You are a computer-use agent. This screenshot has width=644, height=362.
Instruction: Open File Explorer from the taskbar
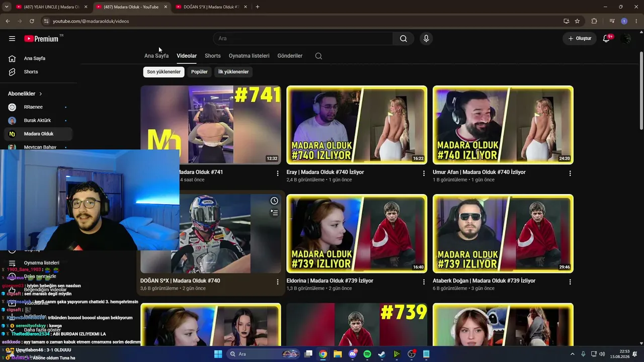pyautogui.click(x=338, y=354)
